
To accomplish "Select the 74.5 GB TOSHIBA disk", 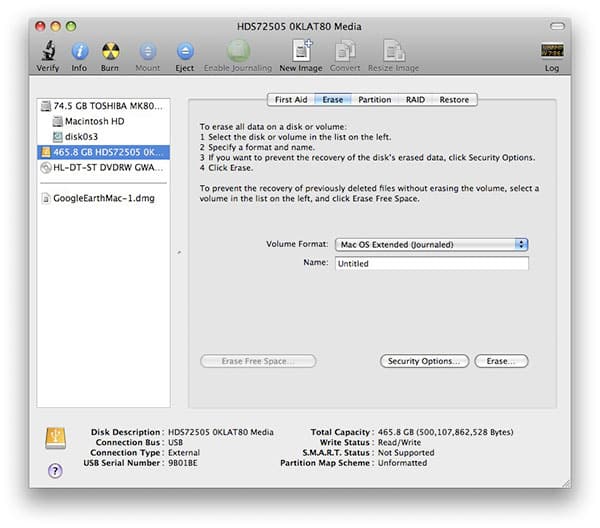I will 103,106.
